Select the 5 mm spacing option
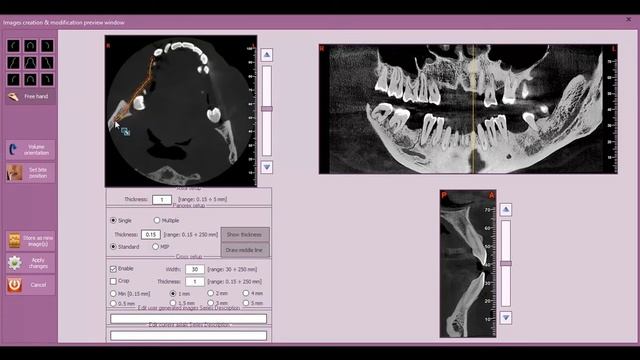 [246, 303]
